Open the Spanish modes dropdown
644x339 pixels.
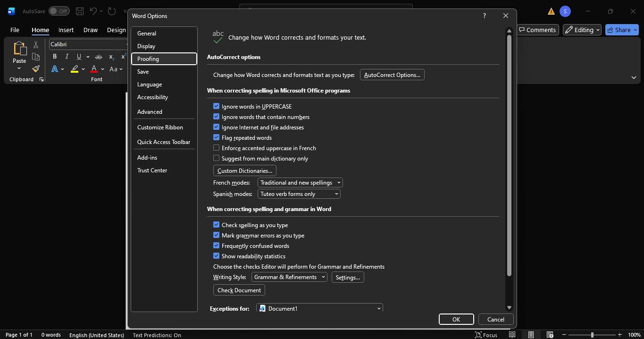[x=299, y=194]
